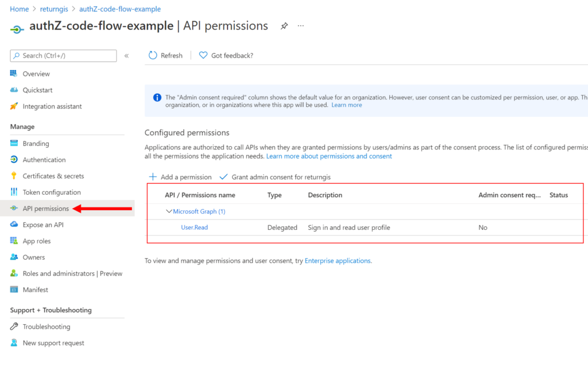Viewport: 588px width, 373px height.
Task: Select Expose an API menu item
Action: [x=43, y=225]
